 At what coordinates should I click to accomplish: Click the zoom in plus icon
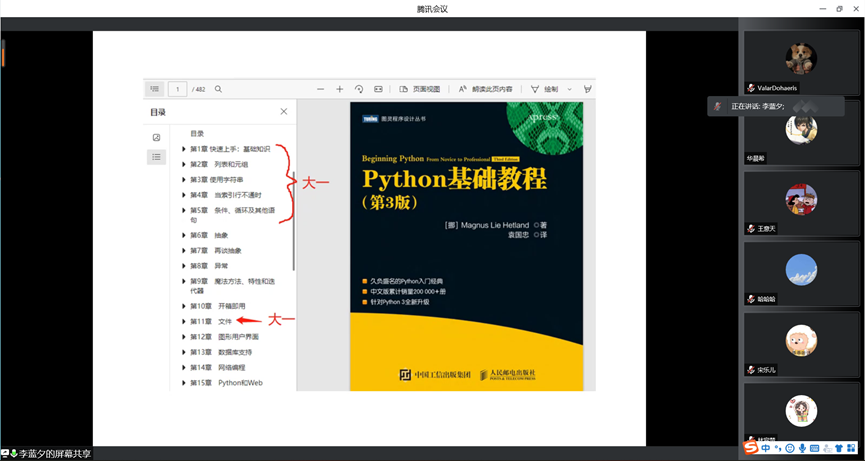pyautogui.click(x=340, y=89)
